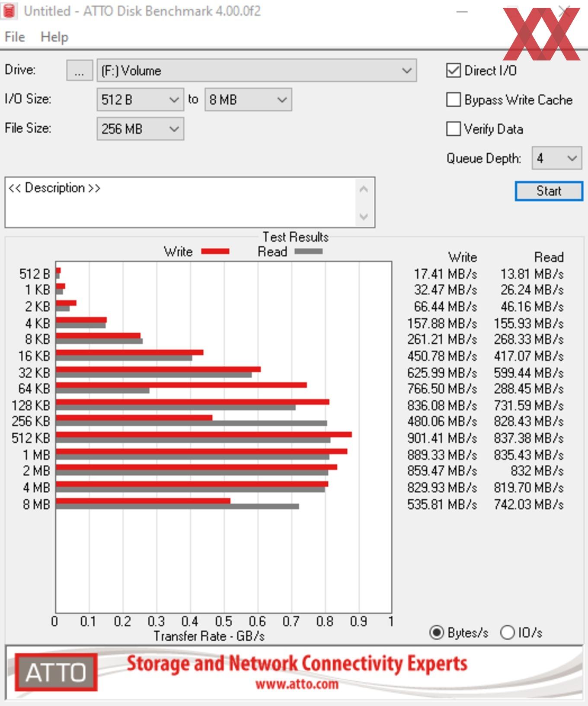Click the 64 KB red write bar
Viewport: 588px width, 706px height.
(182, 385)
